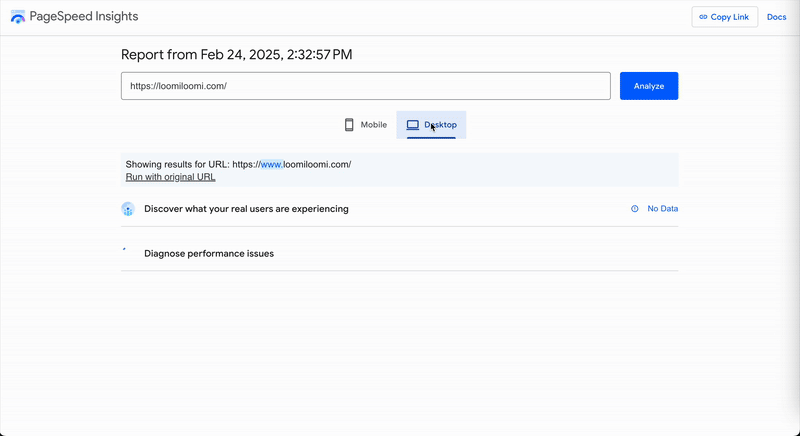The image size is (800, 436).
Task: Click the loading spinner beside Diagnose performance
Action: 125,250
